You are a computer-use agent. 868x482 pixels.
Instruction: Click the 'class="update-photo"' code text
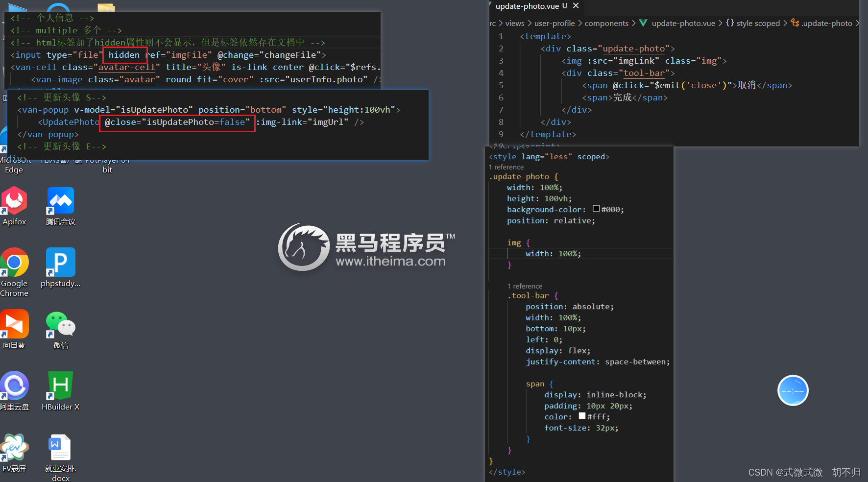tap(618, 48)
